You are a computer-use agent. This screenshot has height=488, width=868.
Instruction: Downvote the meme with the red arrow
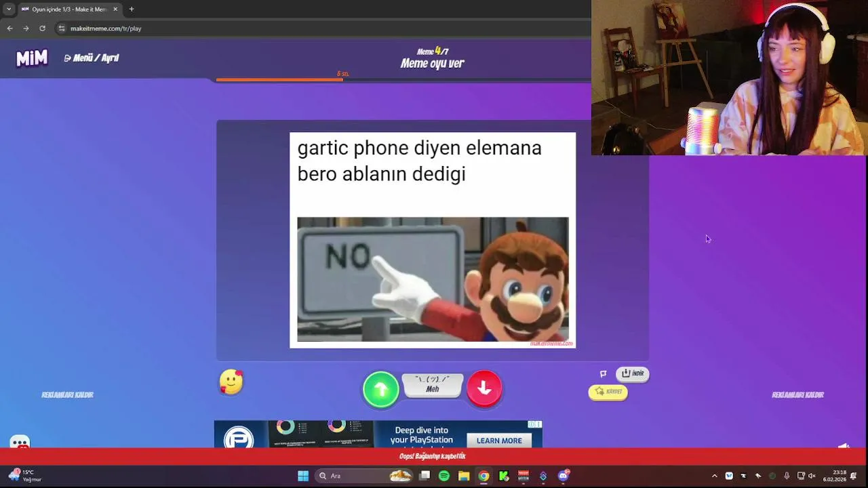(x=484, y=388)
